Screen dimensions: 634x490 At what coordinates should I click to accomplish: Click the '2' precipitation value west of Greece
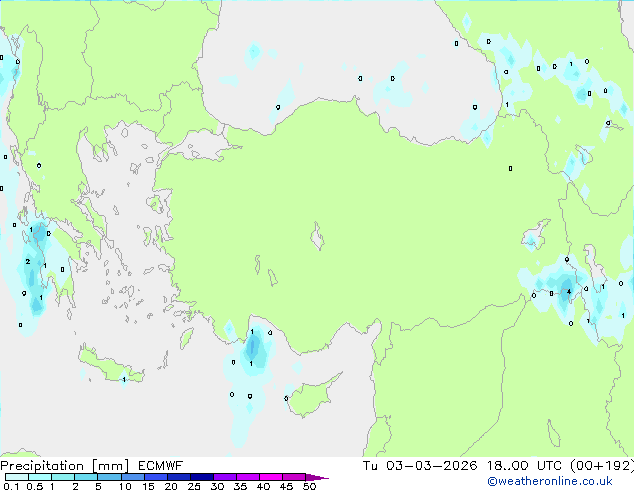pos(27,262)
